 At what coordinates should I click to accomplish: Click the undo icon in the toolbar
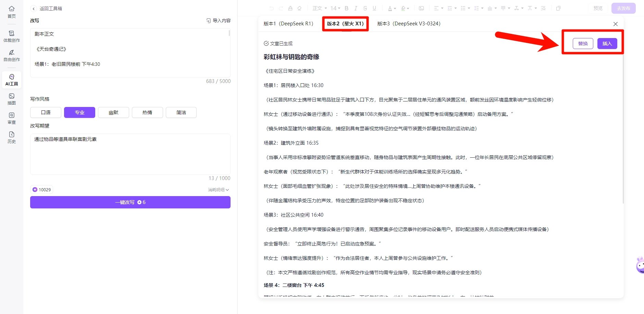point(271,8)
